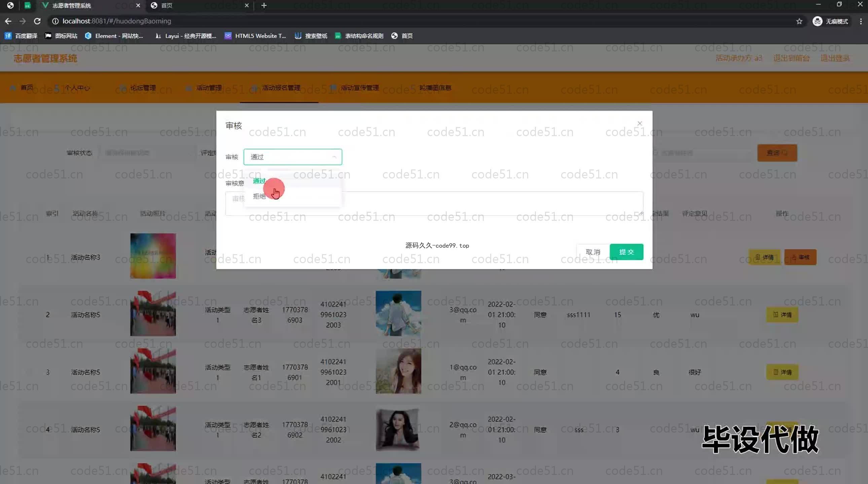Click the site info icon in address bar
The height and width of the screenshot is (484, 868).
click(x=55, y=21)
